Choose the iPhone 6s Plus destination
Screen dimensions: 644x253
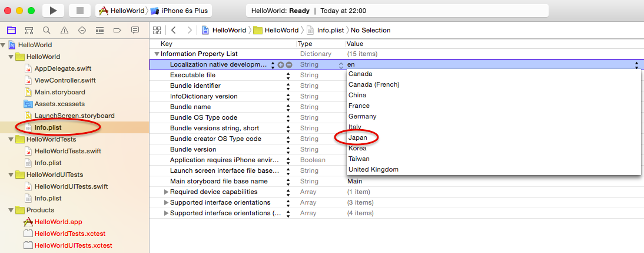(179, 11)
